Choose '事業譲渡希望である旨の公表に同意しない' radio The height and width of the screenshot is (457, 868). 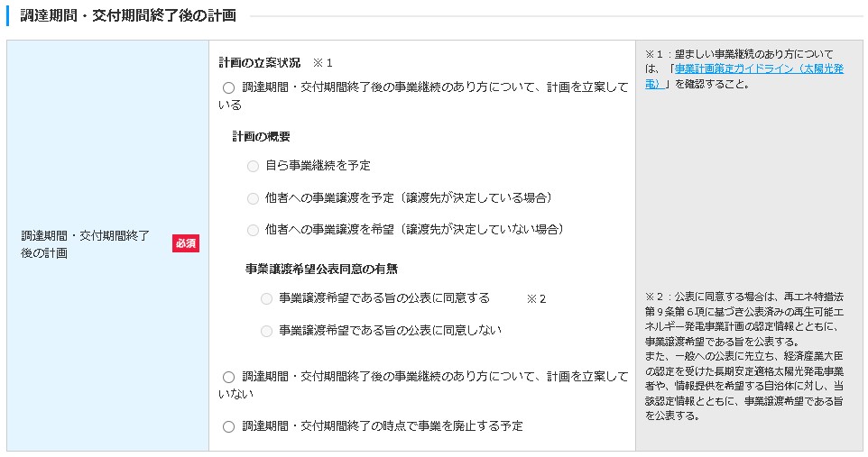click(266, 331)
